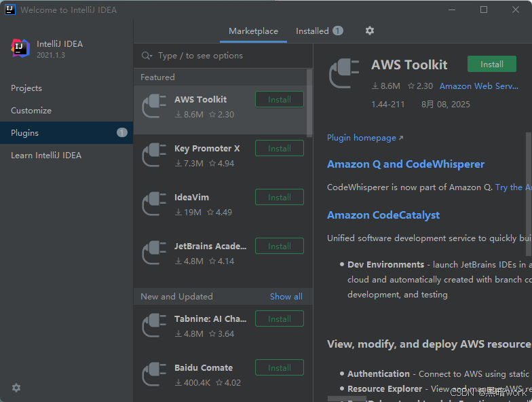Image resolution: width=532 pixels, height=402 pixels.
Task: Click the Tabnine plugin plug icon
Action: [x=155, y=325]
